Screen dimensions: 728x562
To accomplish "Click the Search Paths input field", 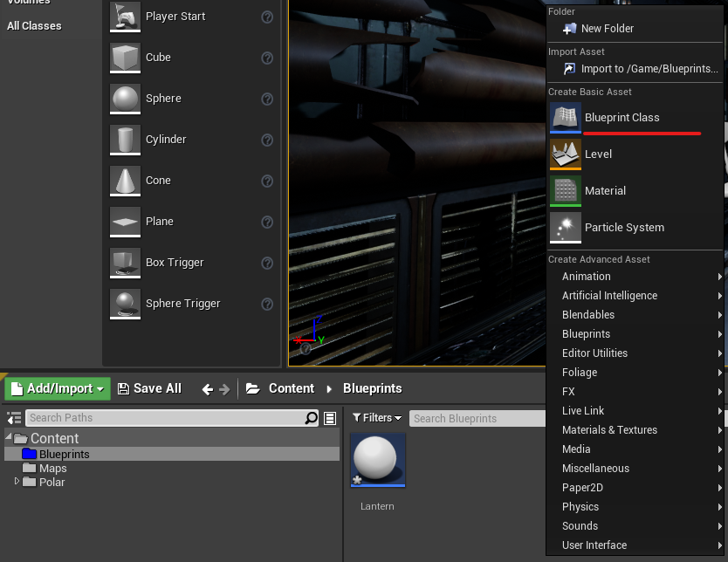I will tap(165, 418).
